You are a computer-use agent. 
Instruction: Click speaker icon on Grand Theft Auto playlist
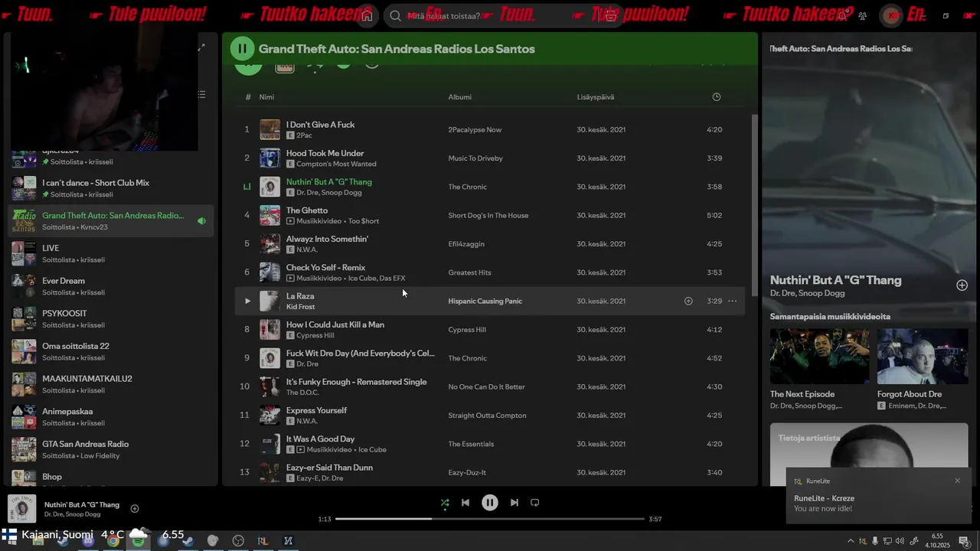(x=202, y=221)
